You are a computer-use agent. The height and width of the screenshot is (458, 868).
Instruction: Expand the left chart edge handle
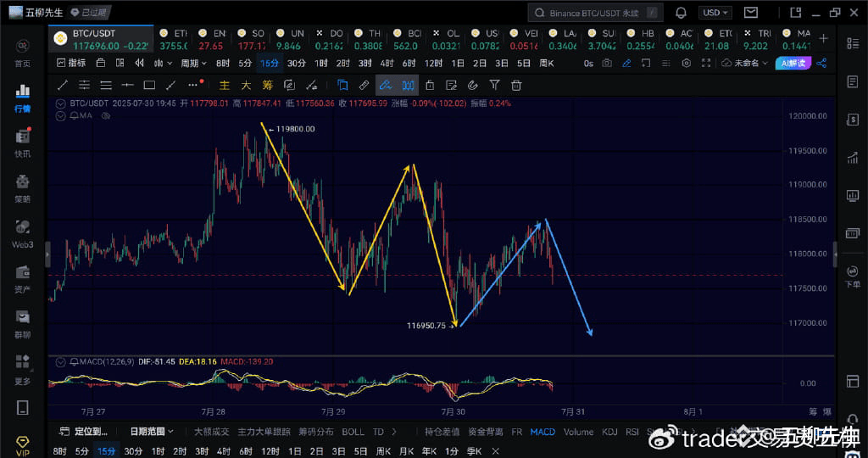click(47, 254)
